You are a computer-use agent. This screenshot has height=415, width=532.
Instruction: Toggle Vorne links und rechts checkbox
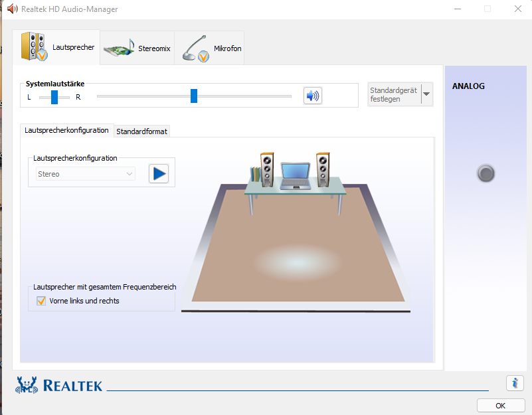click(41, 301)
